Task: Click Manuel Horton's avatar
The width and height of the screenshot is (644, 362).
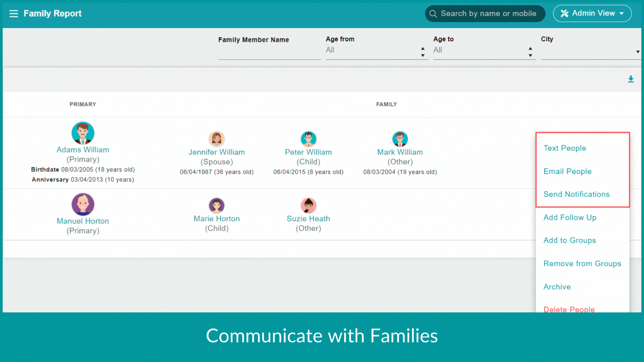Action: click(x=83, y=204)
